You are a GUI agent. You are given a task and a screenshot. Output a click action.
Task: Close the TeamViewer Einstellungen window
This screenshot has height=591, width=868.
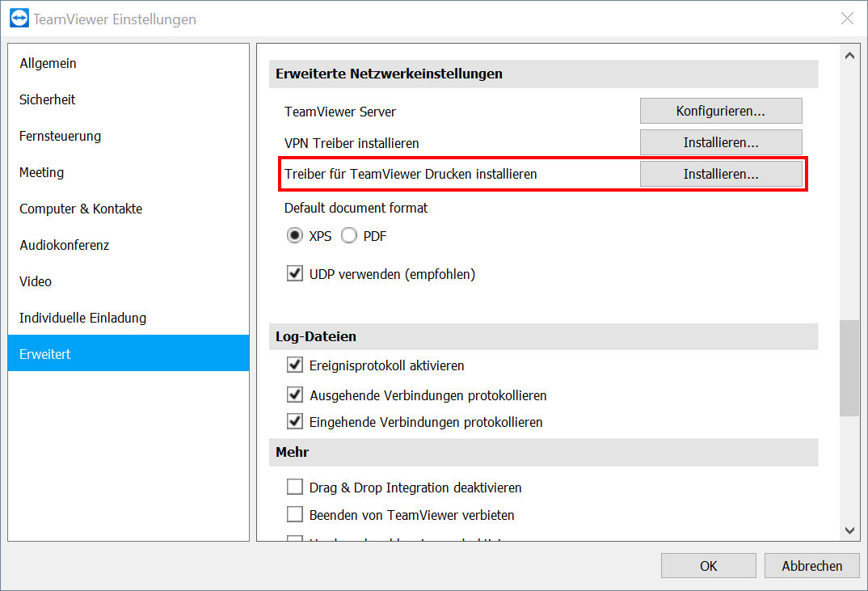click(x=846, y=19)
